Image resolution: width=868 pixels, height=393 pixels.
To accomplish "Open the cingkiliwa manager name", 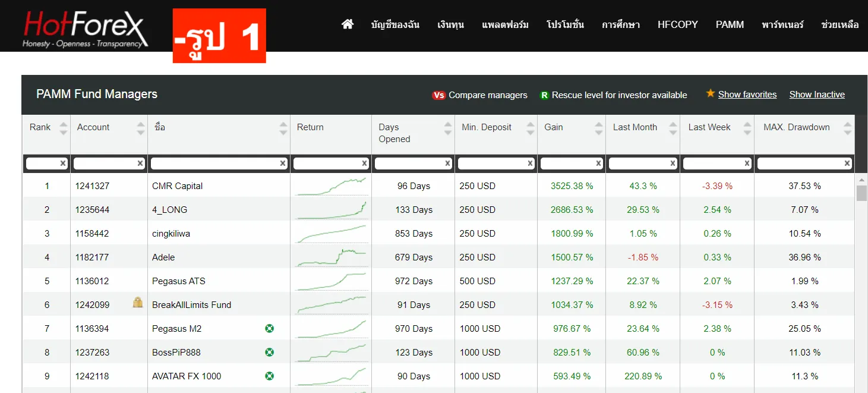I will pos(171,234).
